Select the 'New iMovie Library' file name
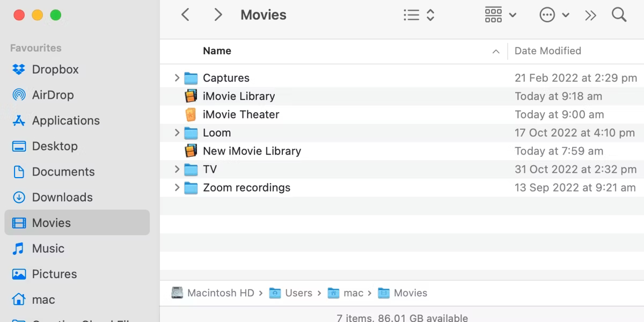Image resolution: width=644 pixels, height=322 pixels. pyautogui.click(x=252, y=151)
